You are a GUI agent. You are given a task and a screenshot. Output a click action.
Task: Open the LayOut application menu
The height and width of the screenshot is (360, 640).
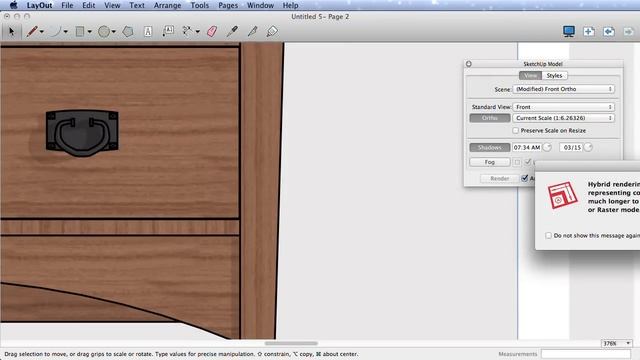coord(40,5)
